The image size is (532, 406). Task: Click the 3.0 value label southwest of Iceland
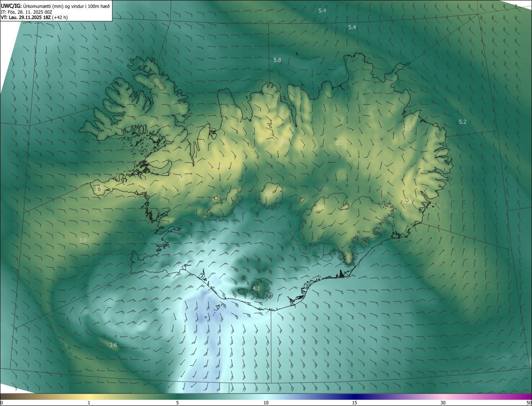click(83, 240)
